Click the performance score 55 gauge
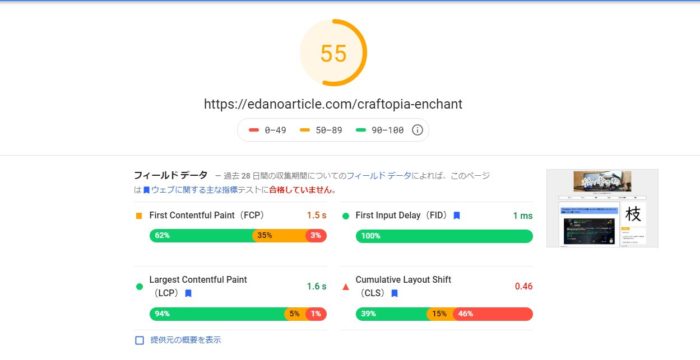This screenshot has width=700, height=360. tap(333, 53)
